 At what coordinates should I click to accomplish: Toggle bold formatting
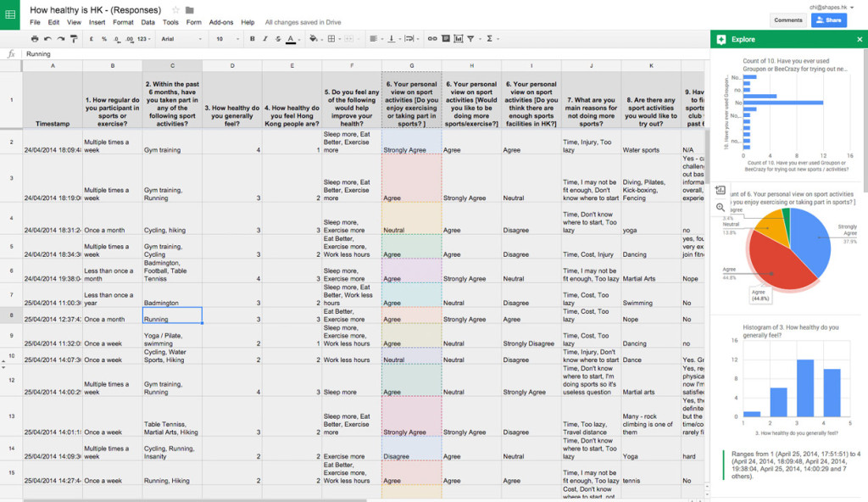[x=253, y=39]
